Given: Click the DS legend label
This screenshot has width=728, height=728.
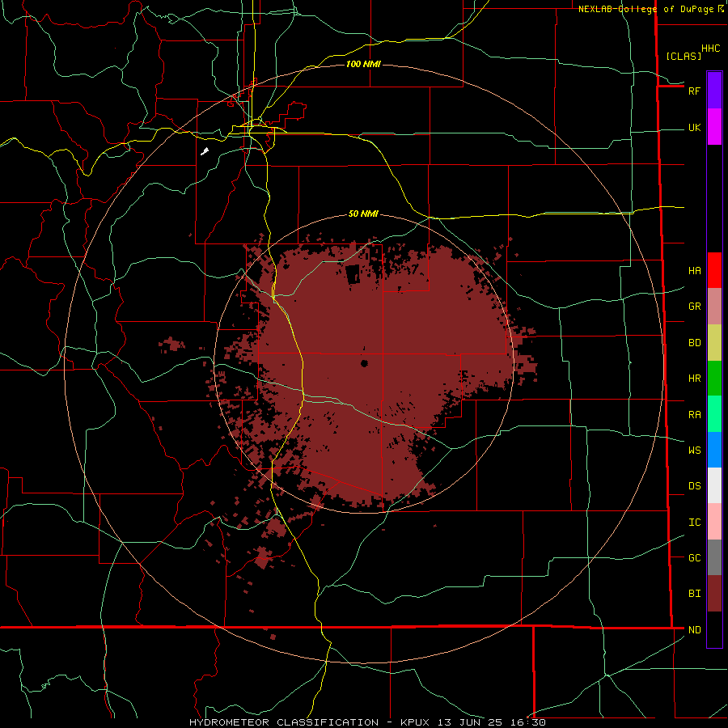Looking at the screenshot, I should (694, 486).
